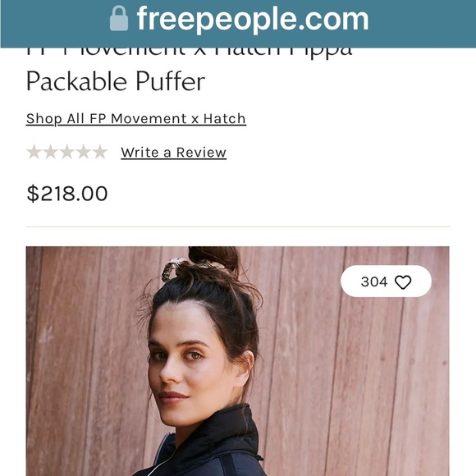The image size is (476, 476).
Task: Select the third rating star
Action: coord(66,152)
